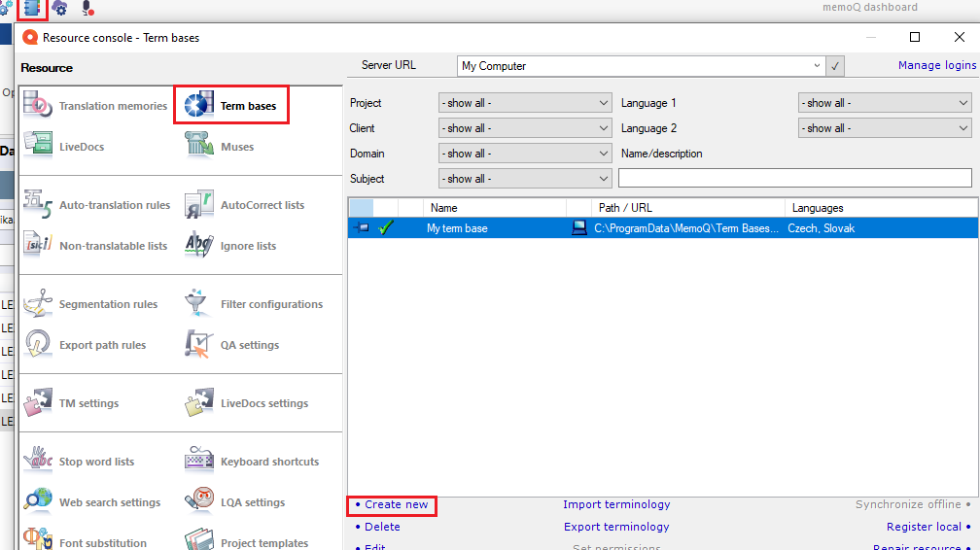Click the computer icon beside the path
This screenshot has height=550, width=980.
pyautogui.click(x=579, y=228)
